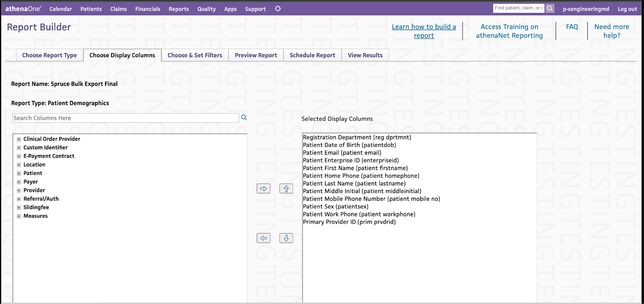Move the selected column up
644x304 pixels.
pyautogui.click(x=286, y=189)
